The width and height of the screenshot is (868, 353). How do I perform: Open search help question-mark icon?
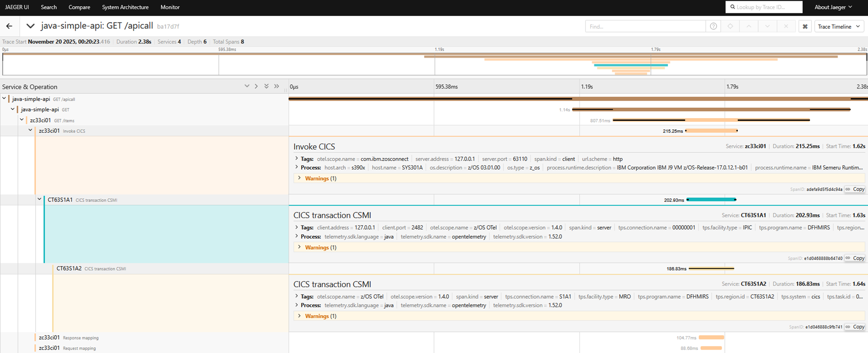pos(713,26)
